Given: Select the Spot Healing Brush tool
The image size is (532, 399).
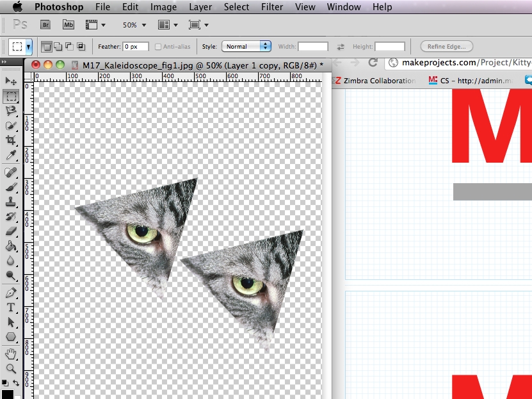Looking at the screenshot, I should pos(11,172).
